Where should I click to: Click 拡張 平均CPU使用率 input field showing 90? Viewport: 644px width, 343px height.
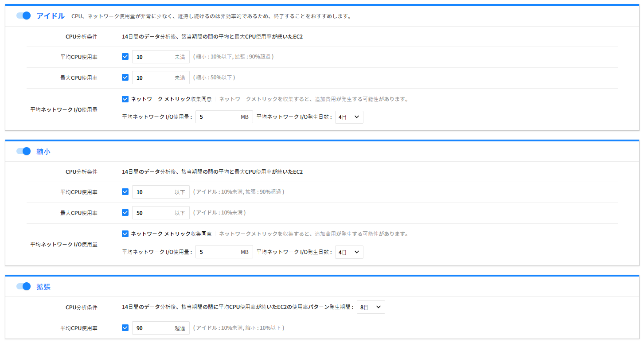[x=153, y=328]
